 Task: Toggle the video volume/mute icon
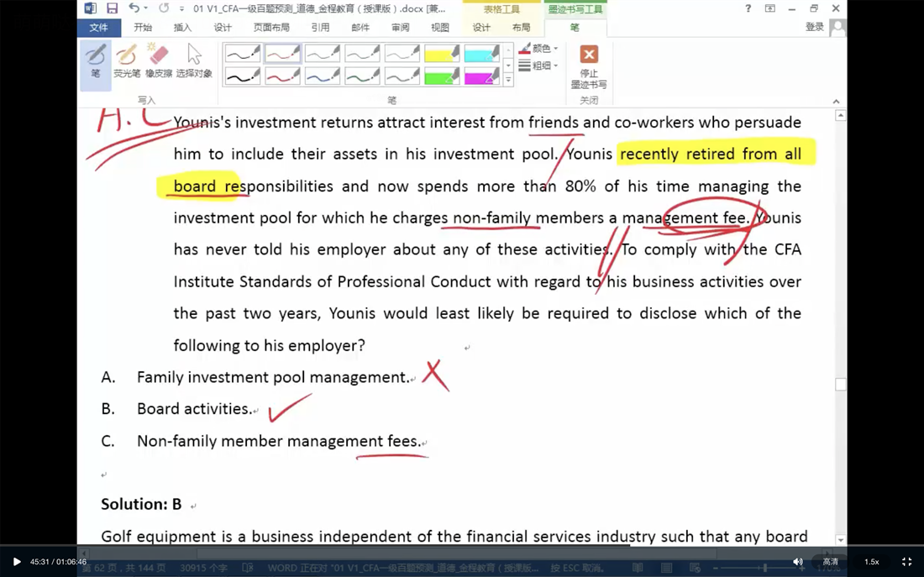pyautogui.click(x=797, y=562)
